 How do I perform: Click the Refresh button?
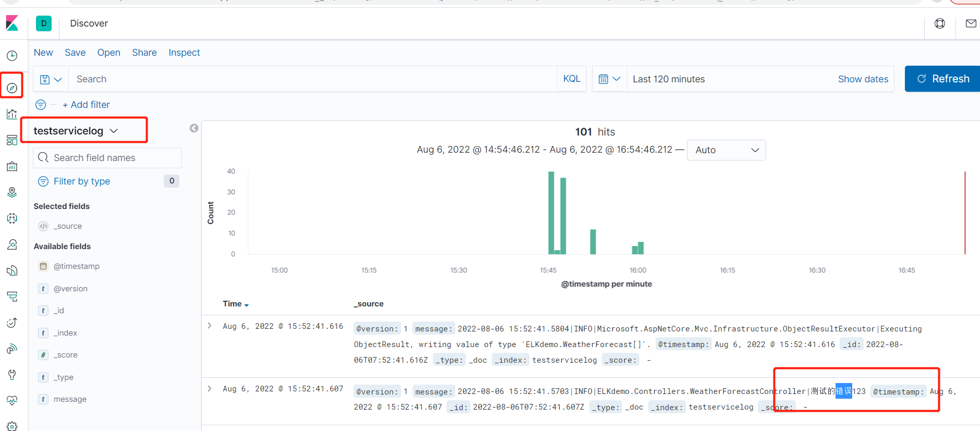pyautogui.click(x=942, y=79)
